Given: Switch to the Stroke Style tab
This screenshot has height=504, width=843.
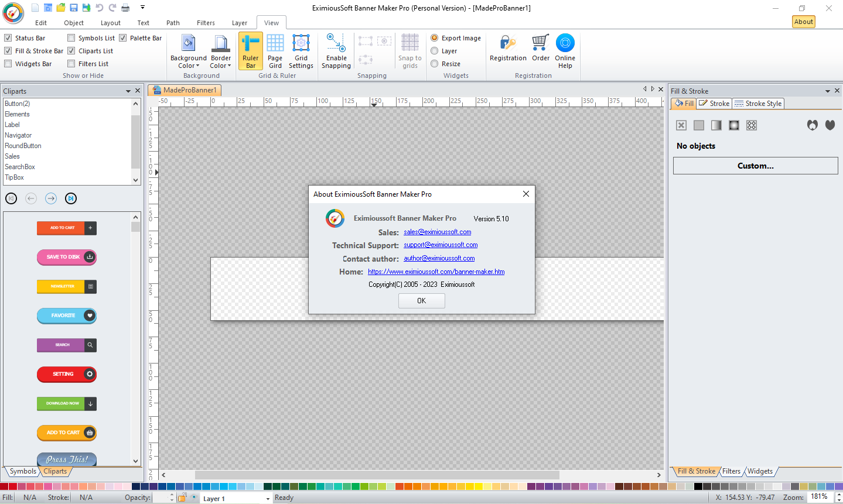Looking at the screenshot, I should click(758, 104).
